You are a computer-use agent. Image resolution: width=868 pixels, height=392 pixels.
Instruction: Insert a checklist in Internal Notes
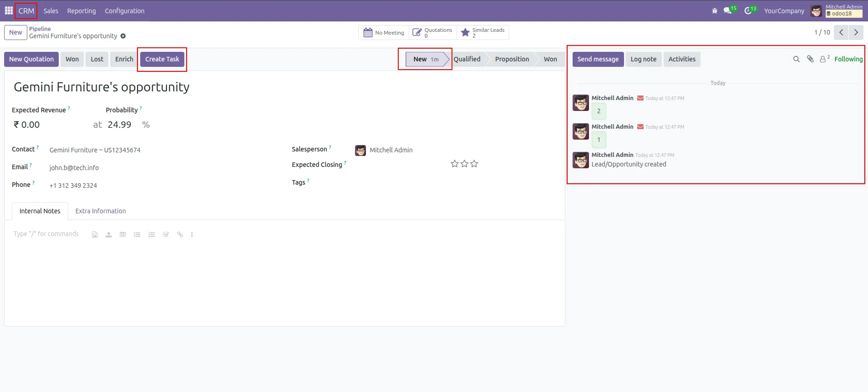166,235
